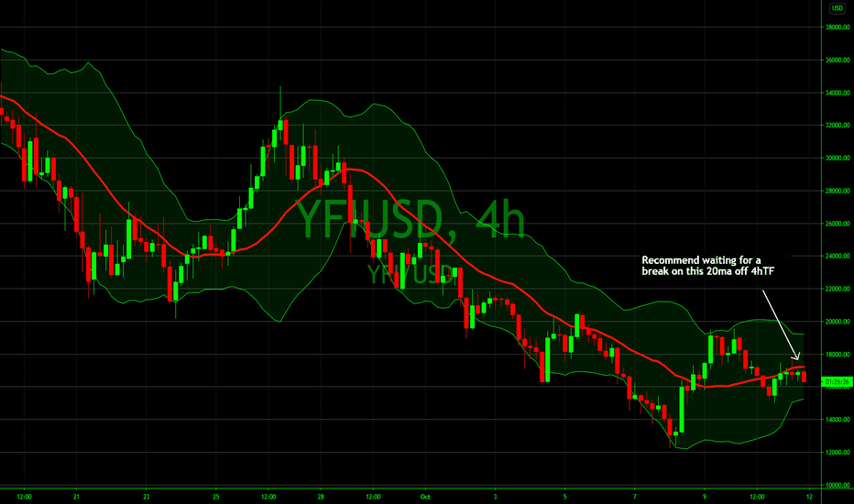
Task: Select the 32000.00 price axis label
Action: coord(838,126)
